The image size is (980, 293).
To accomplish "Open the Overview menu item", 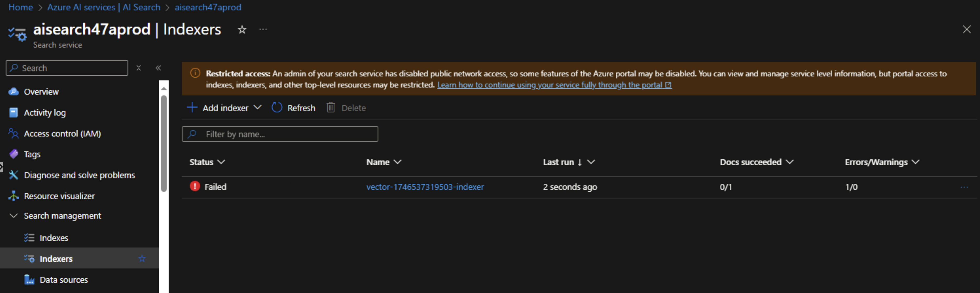I will tap(41, 92).
